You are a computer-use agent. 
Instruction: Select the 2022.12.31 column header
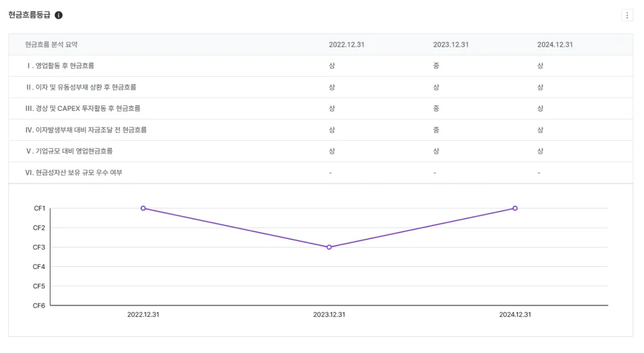click(x=346, y=45)
